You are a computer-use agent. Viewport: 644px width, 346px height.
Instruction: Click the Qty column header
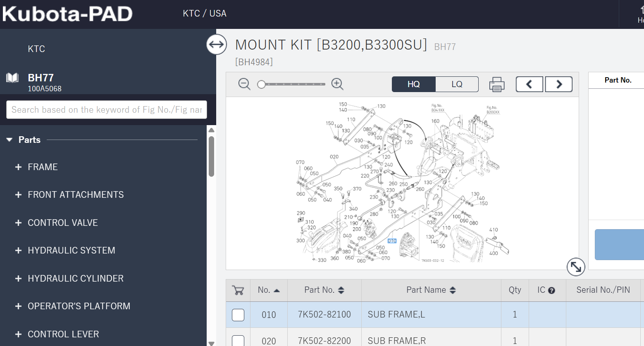[515, 290]
